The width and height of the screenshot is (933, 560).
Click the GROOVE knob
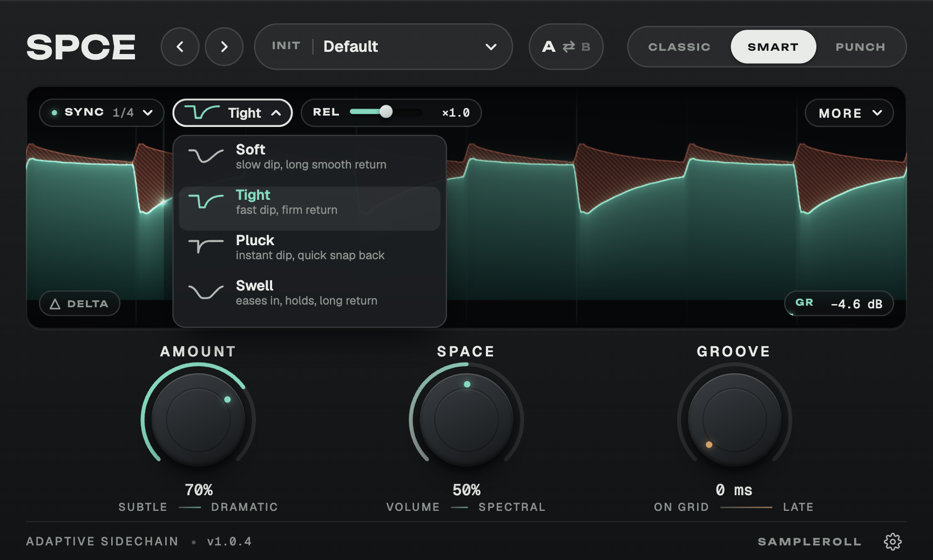734,420
